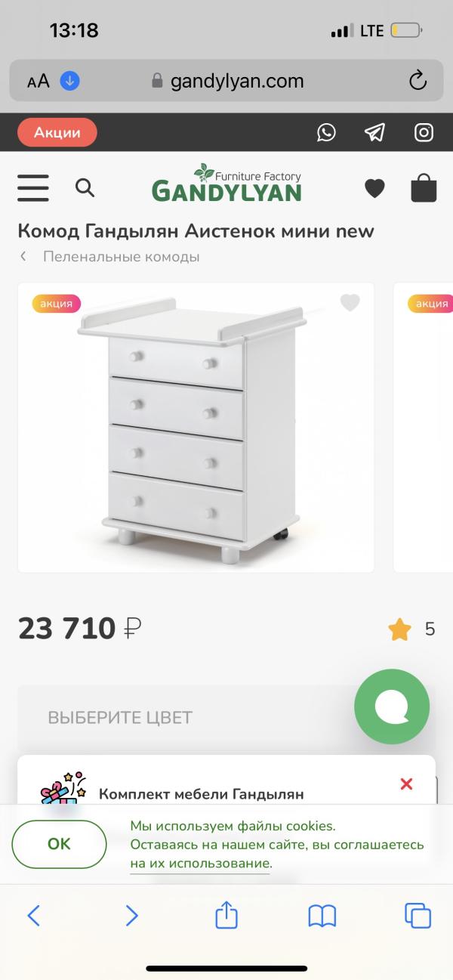Close the Комплект мебели popup
Viewport: 453px width, 980px height.
click(x=406, y=784)
